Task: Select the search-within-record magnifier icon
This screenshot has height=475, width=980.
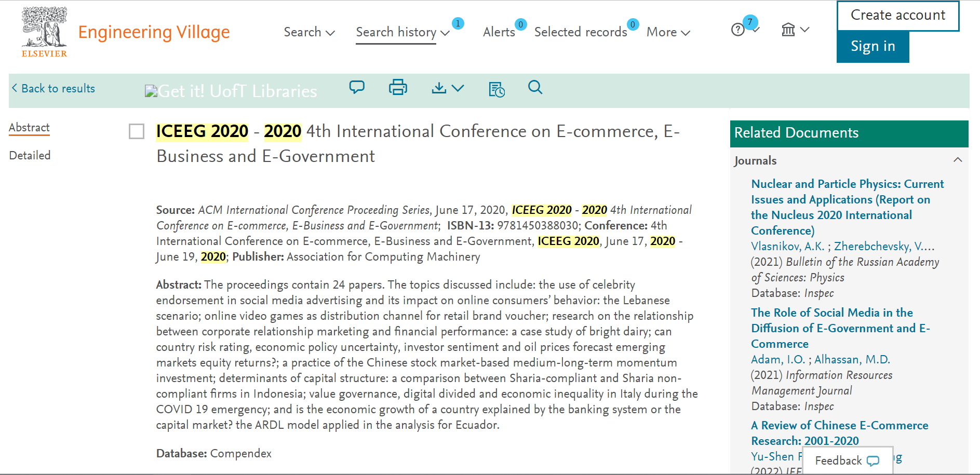Action: (x=535, y=88)
